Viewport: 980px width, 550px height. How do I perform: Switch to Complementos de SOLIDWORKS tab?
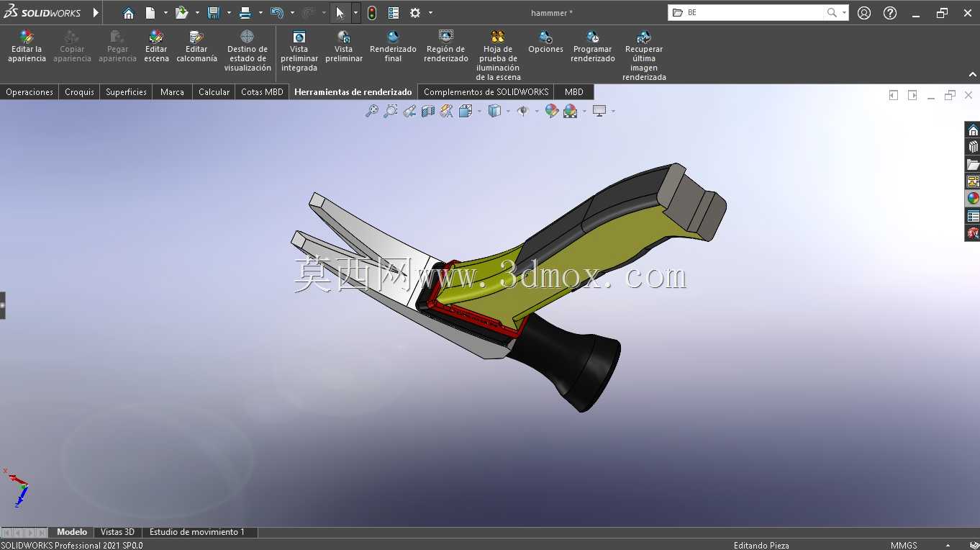pyautogui.click(x=486, y=92)
